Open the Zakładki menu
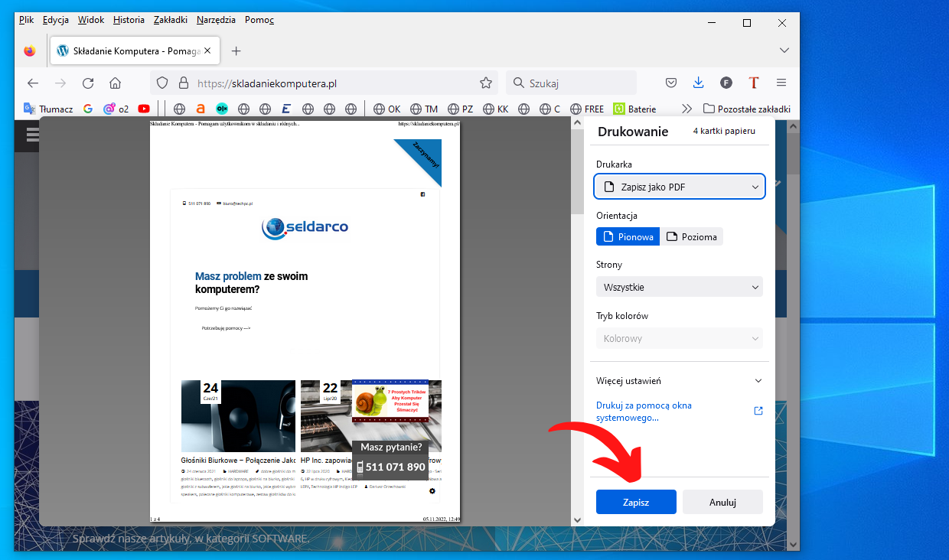Screen dimensions: 949x560 [171, 20]
